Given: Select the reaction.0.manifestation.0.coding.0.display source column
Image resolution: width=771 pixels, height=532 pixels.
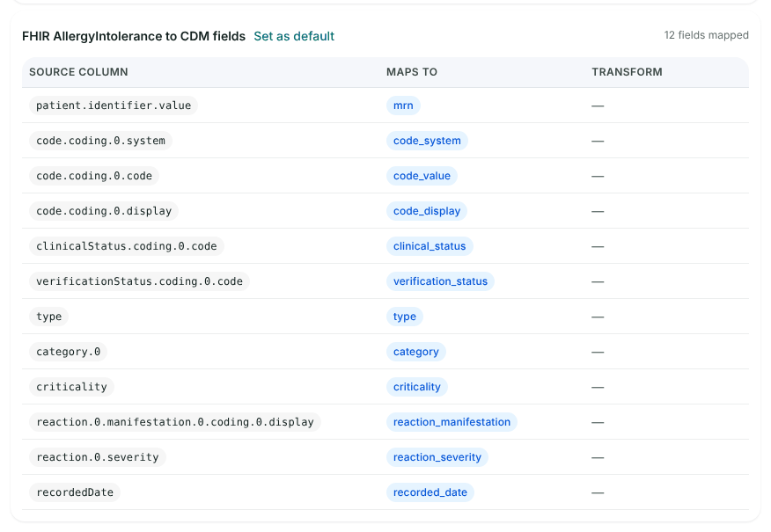Looking at the screenshot, I should pyautogui.click(x=175, y=422).
